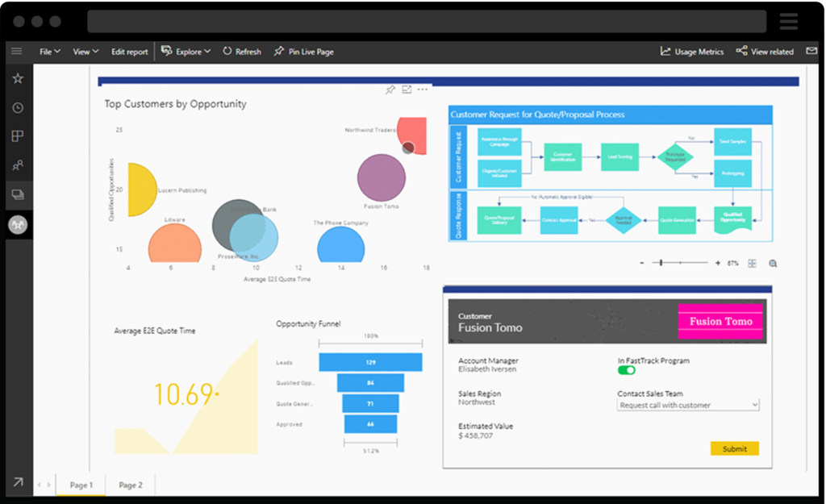Open the navigation hamburger in Power BI toolbar
The width and height of the screenshot is (826, 504).
(x=17, y=51)
